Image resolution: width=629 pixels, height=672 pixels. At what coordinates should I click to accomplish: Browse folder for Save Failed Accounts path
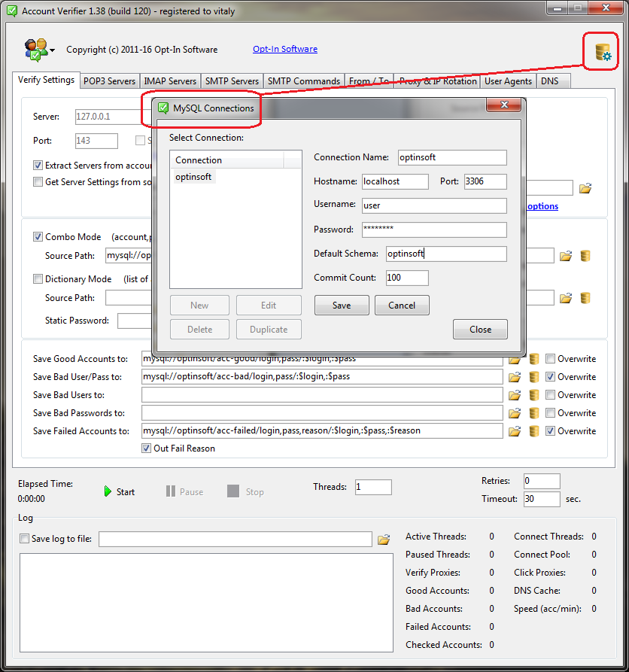[x=515, y=431]
